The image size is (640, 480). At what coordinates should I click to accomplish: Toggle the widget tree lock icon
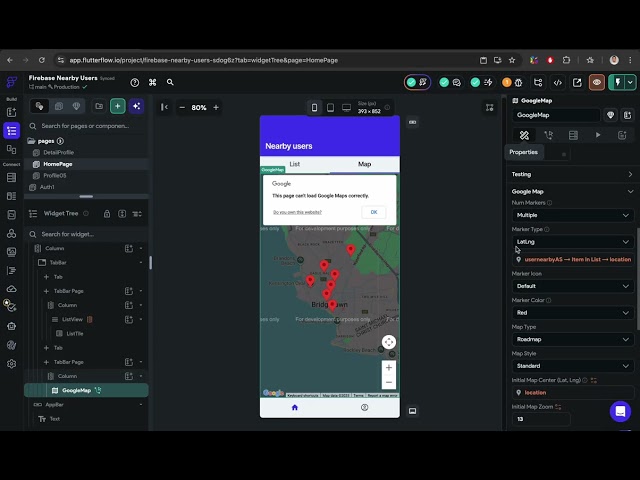(x=107, y=213)
